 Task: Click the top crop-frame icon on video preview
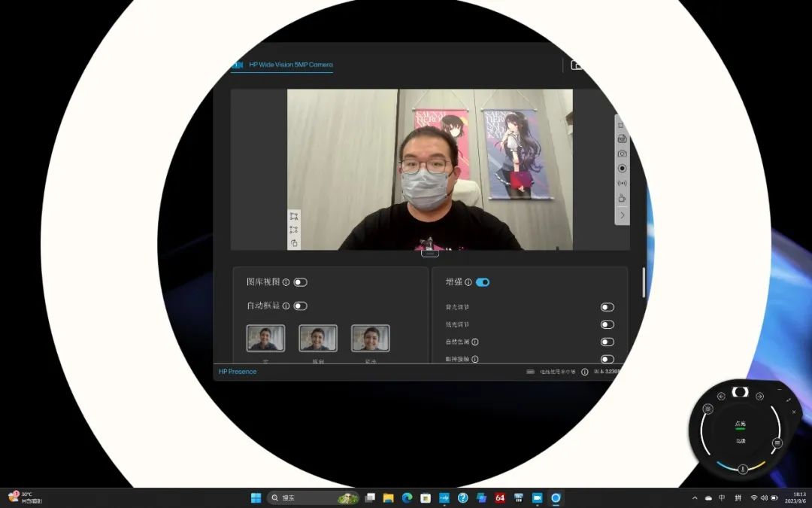(294, 216)
